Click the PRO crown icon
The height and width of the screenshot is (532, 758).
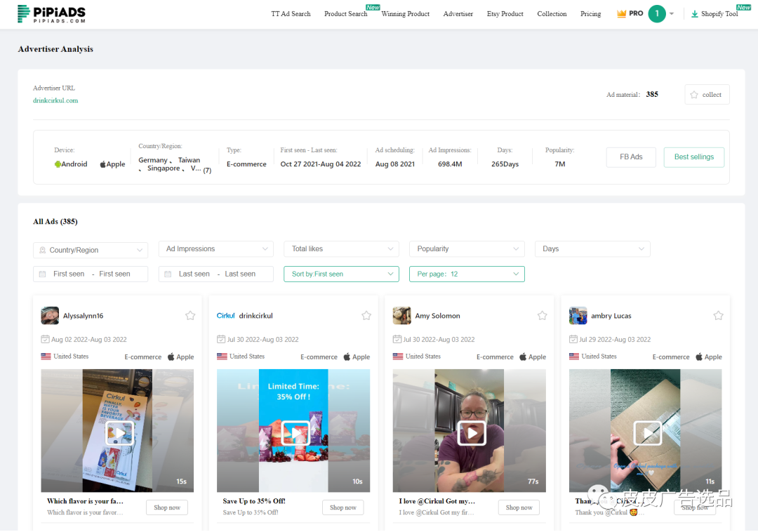pyautogui.click(x=621, y=13)
